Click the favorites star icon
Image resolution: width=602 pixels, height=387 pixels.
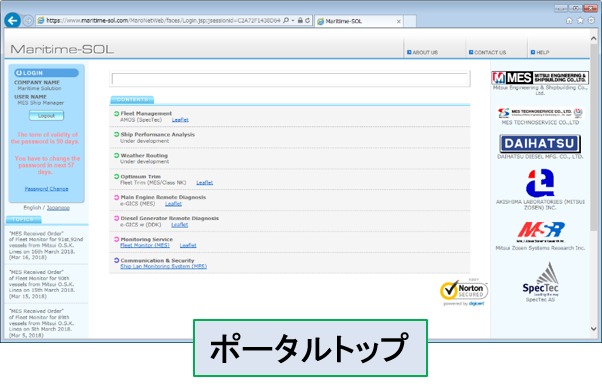tap(580, 21)
